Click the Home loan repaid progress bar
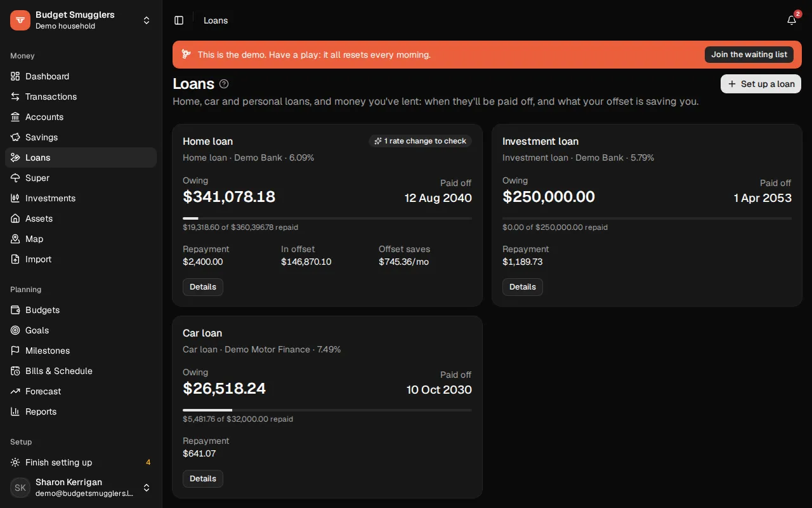 [x=327, y=218]
